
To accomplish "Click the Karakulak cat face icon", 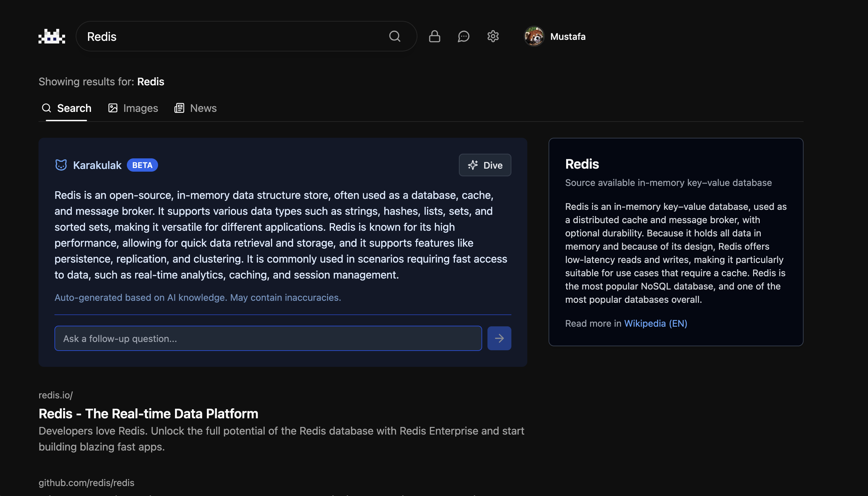I will [x=61, y=165].
